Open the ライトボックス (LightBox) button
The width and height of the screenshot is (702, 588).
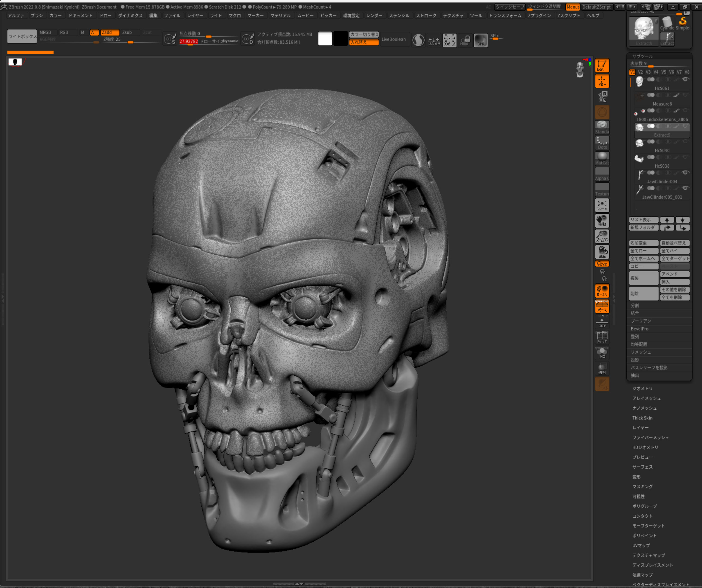22,37
